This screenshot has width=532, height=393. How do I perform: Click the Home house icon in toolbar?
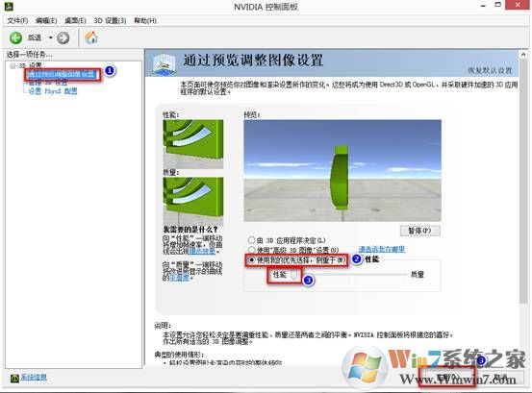tap(91, 37)
